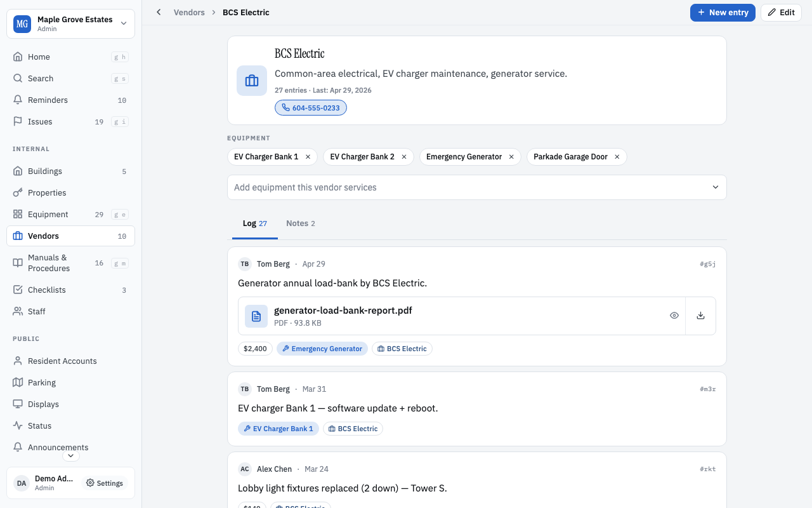Switch to the Log tab
Screen dimensions: 812x508
tap(255, 224)
